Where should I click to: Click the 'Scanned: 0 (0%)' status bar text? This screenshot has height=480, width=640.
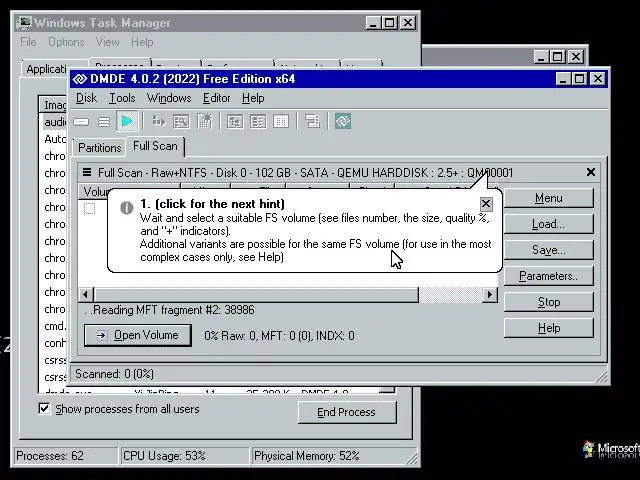pos(114,374)
